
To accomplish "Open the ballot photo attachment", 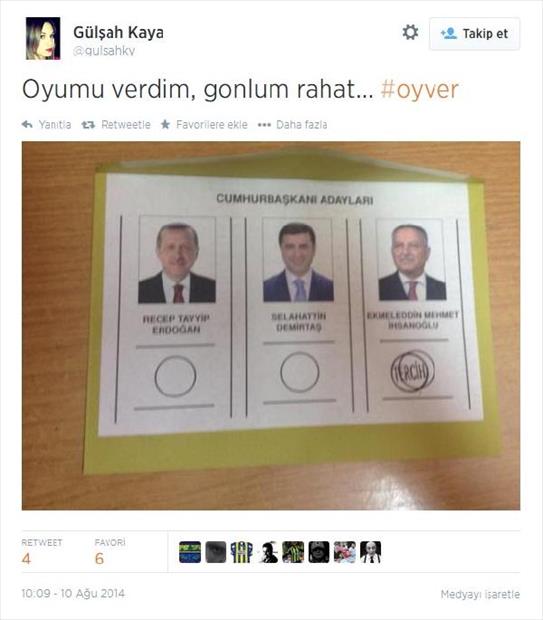I will tap(271, 325).
